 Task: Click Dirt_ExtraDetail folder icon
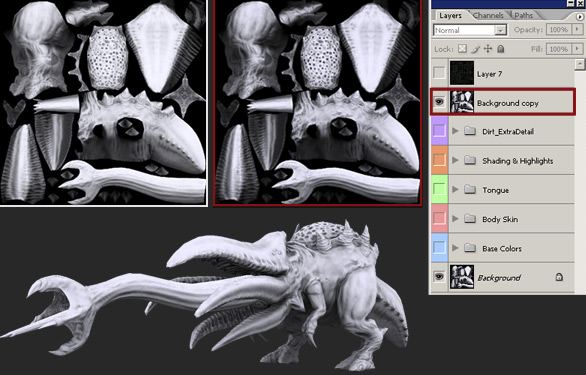coord(470,131)
